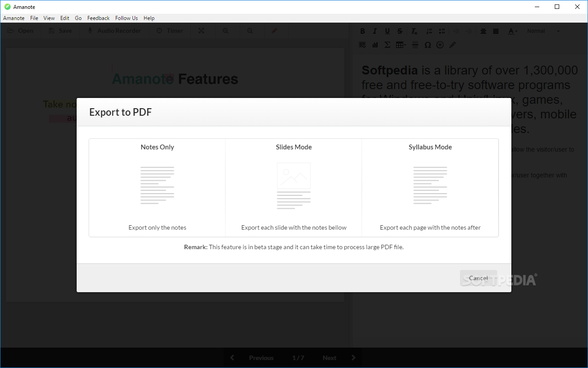Toggle fullscreen expand icon in toolbar
The height and width of the screenshot is (368, 588).
(x=202, y=31)
